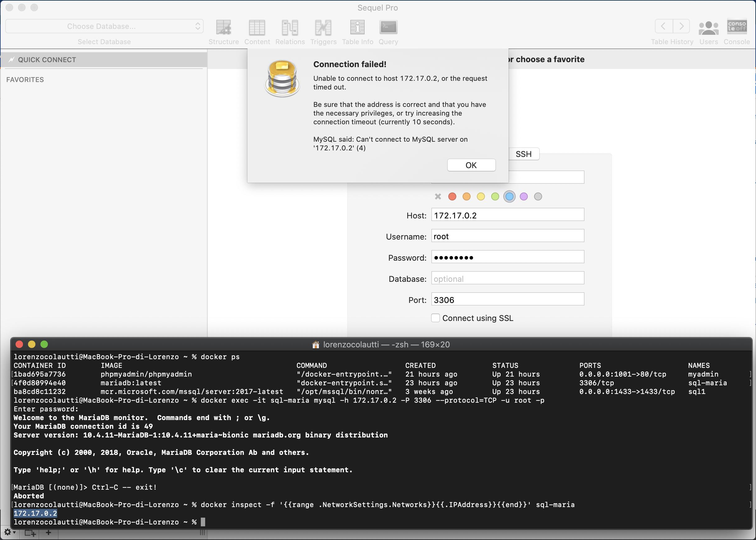Add a new favorites folder
Screen dimensions: 756x540
click(x=30, y=533)
